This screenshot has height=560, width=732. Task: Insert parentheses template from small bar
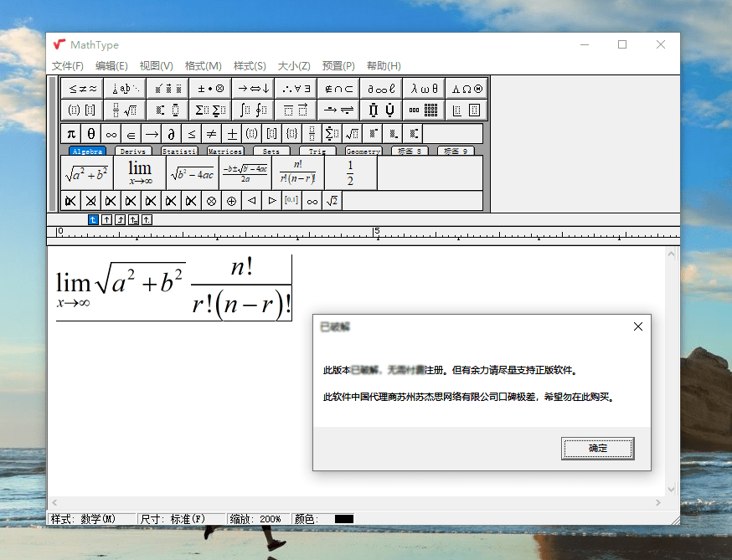(251, 135)
